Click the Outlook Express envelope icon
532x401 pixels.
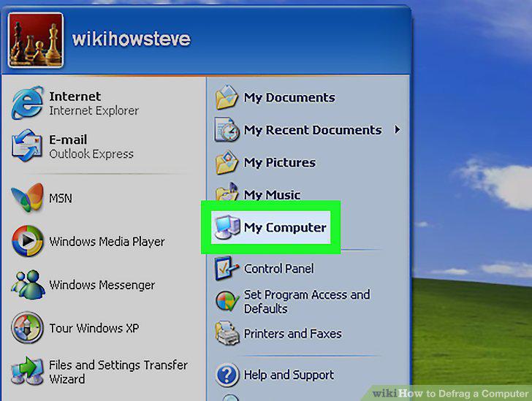(27, 146)
